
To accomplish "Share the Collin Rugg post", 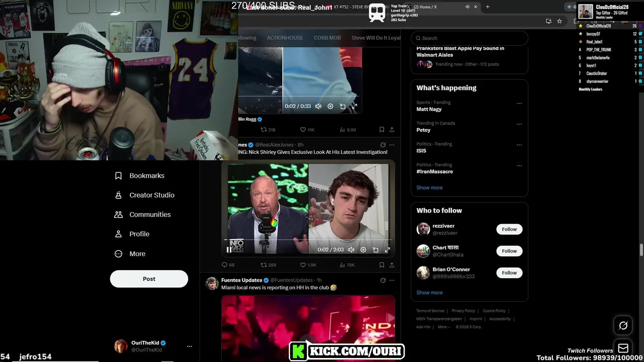I will tap(391, 130).
